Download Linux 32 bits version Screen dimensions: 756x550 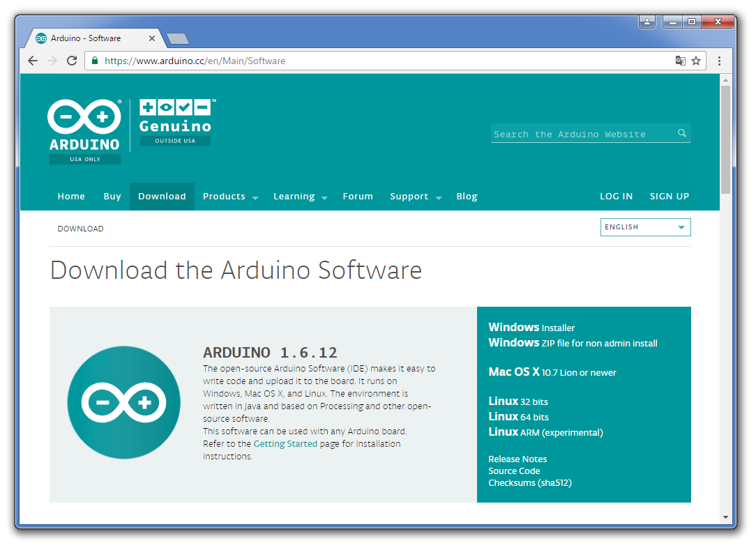click(517, 402)
